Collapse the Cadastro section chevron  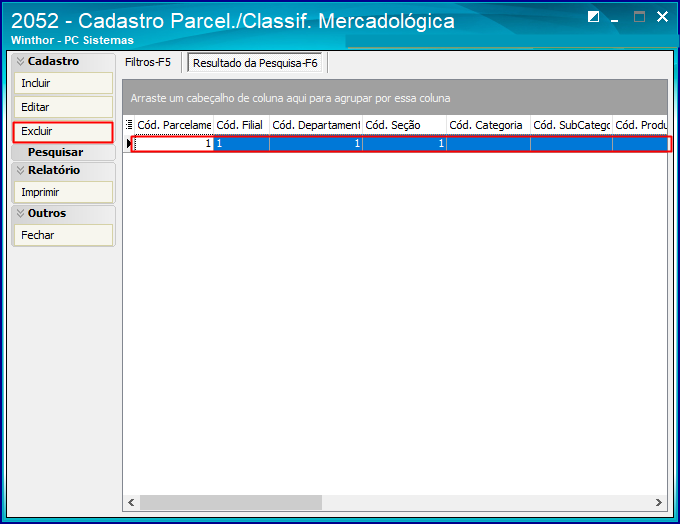tap(20, 61)
